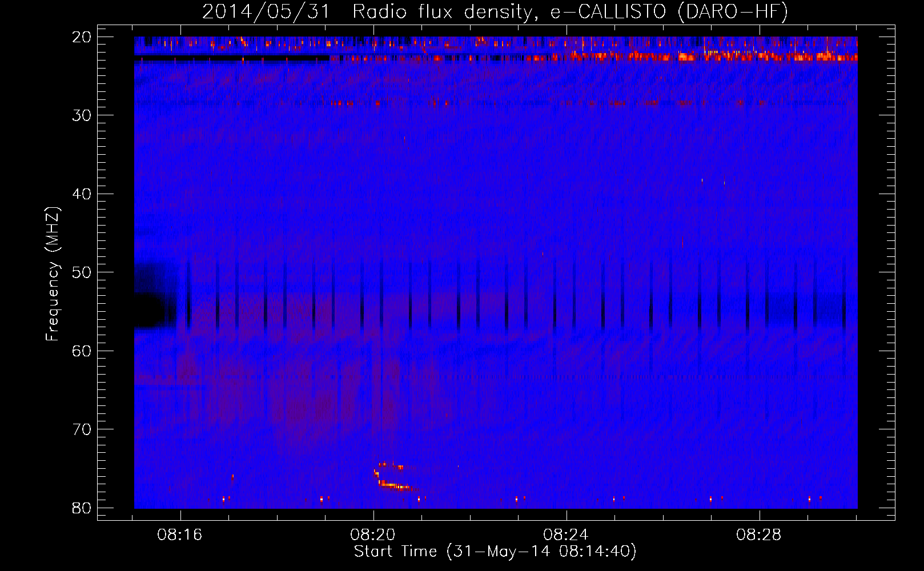This screenshot has width=924, height=571.
Task: Click the 50 MHz frequency label
Action: click(x=82, y=272)
